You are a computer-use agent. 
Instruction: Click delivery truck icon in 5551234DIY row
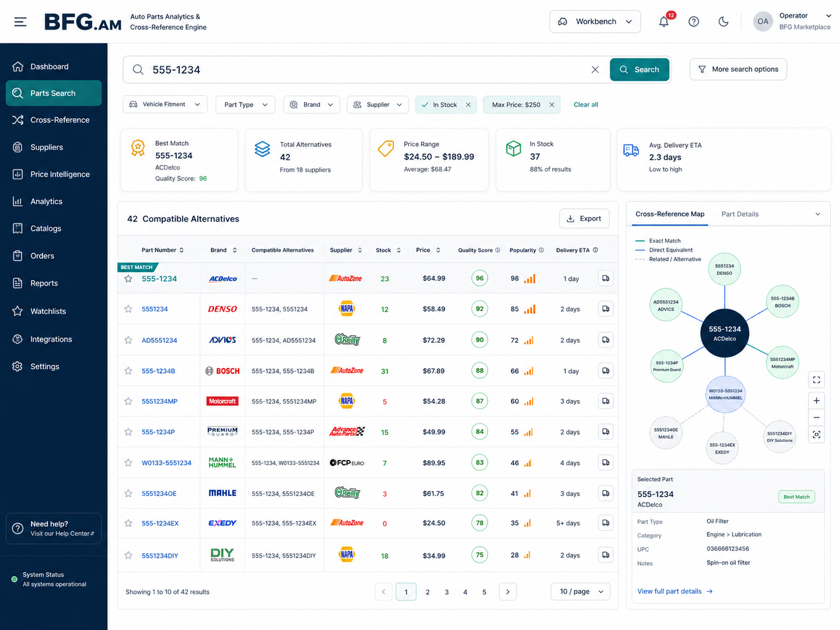[x=606, y=555]
